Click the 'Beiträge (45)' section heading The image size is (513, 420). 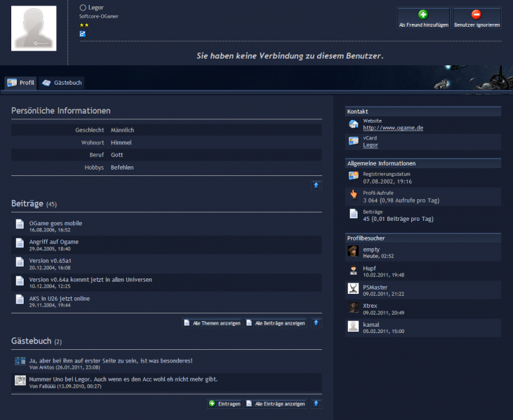pos(34,203)
